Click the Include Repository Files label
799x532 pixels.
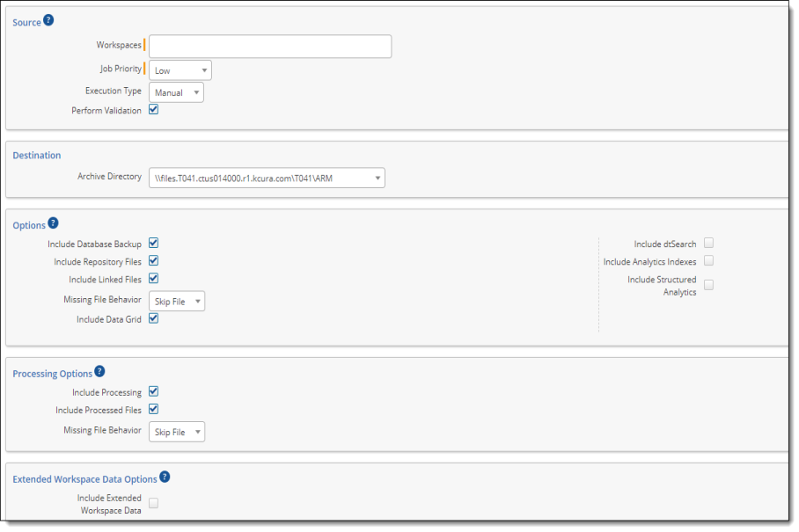click(x=98, y=262)
